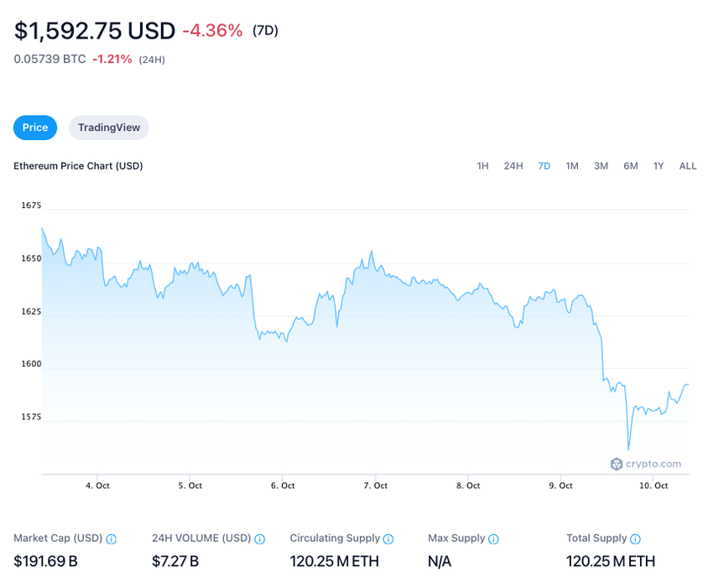
Task: Select the 24H time range
Action: (513, 166)
